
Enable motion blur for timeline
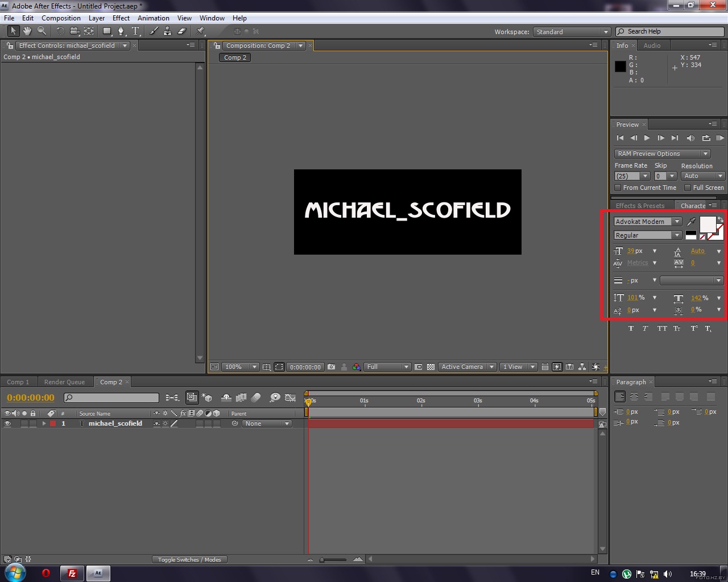click(x=256, y=398)
